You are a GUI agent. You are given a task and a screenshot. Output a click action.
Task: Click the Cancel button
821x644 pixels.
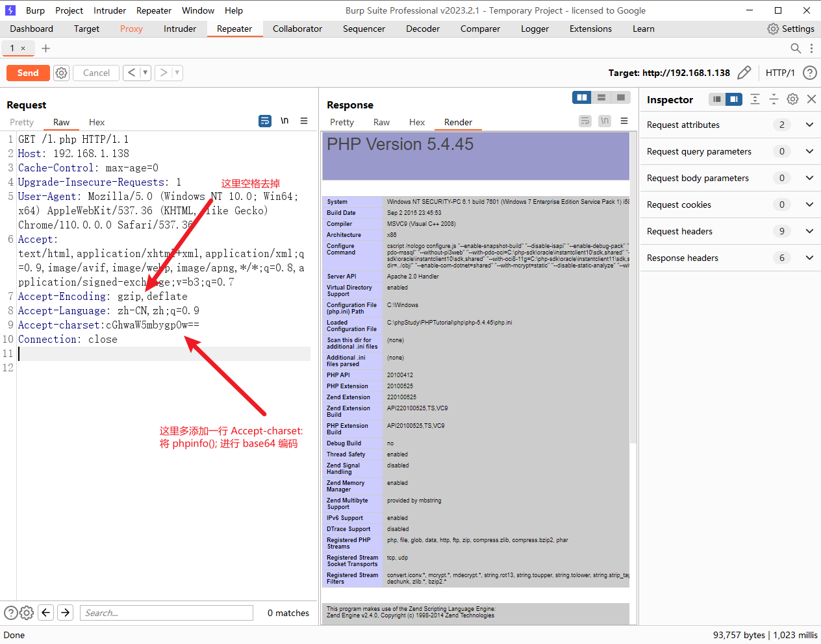click(x=96, y=73)
